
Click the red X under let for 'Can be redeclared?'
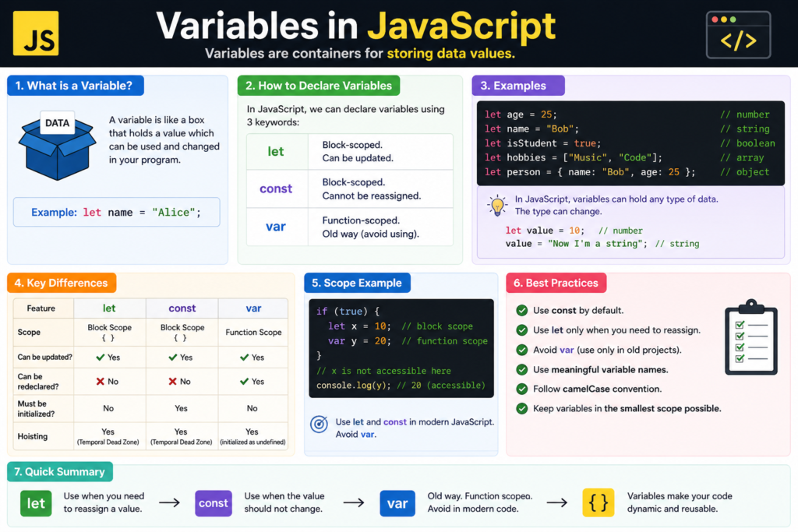pyautogui.click(x=101, y=382)
